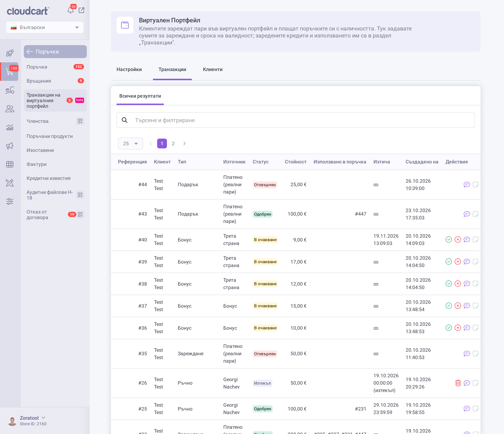Open order #231 link in row #25
The image size is (504, 434).
pos(360,409)
